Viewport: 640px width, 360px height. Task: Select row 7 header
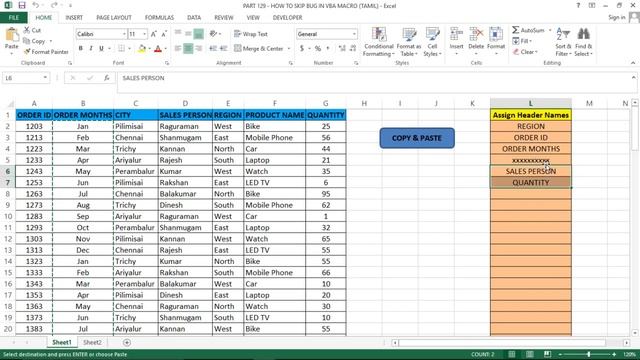(7, 182)
